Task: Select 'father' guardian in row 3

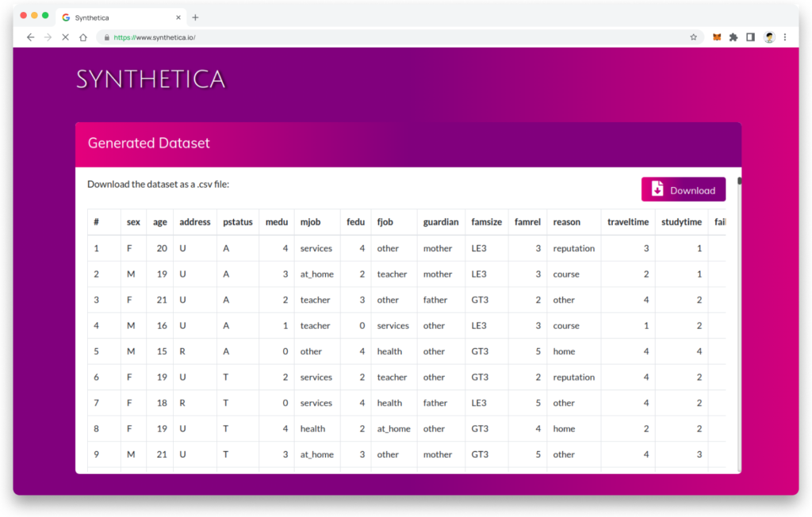Action: (x=435, y=300)
